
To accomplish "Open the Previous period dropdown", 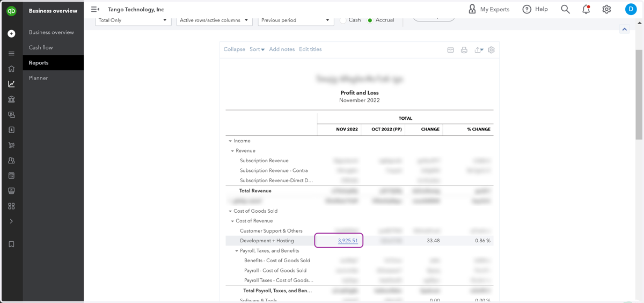I will 296,20.
